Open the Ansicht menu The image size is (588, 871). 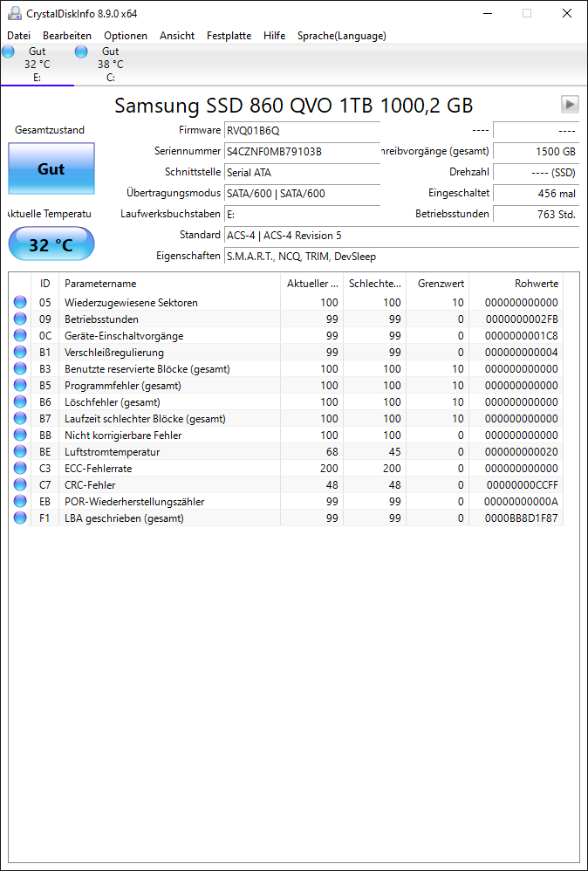[177, 36]
